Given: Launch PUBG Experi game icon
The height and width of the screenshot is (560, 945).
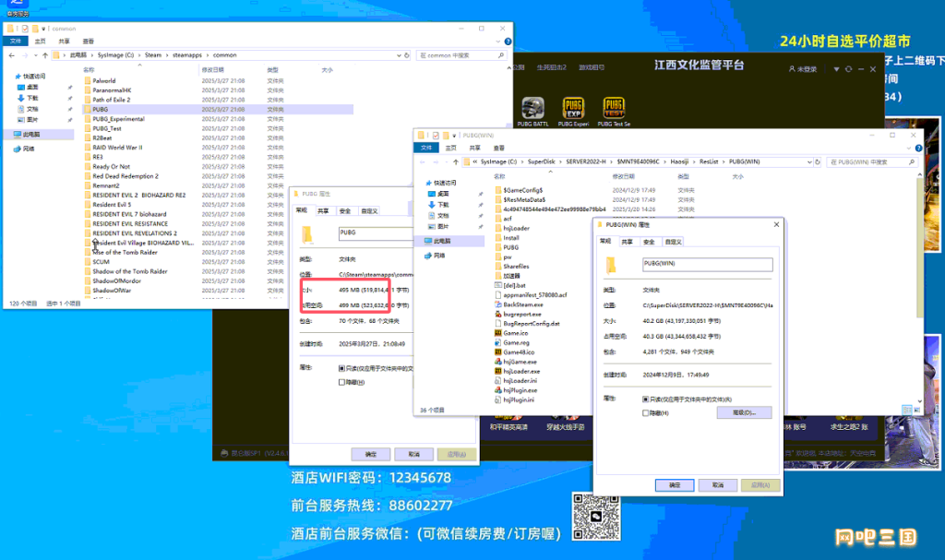Looking at the screenshot, I should (x=573, y=112).
